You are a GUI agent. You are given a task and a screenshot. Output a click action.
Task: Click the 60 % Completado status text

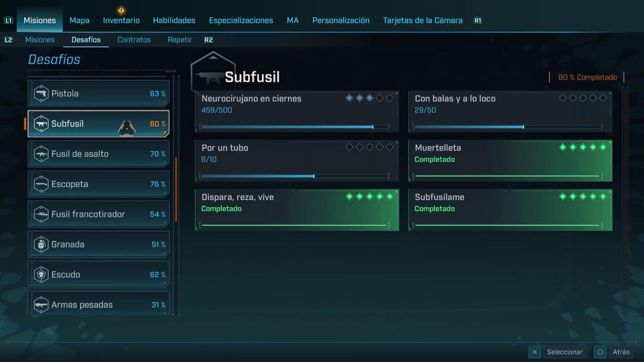(x=588, y=77)
